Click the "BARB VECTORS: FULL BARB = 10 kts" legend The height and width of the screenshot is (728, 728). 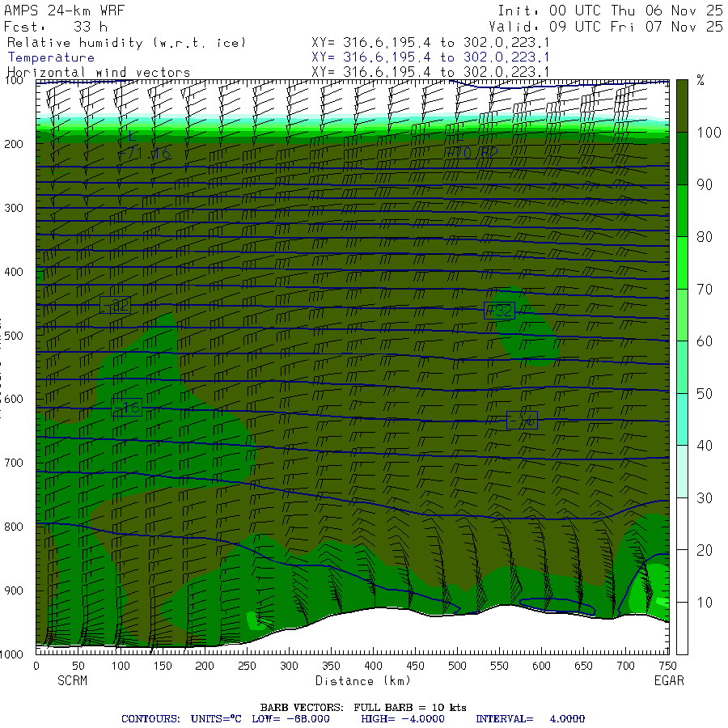[x=363, y=708]
